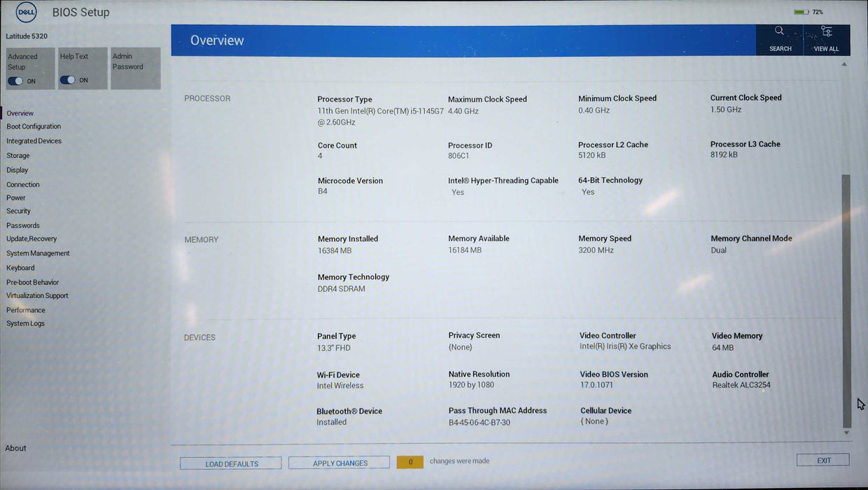The height and width of the screenshot is (490, 868).
Task: Select the Passwords section
Action: coord(22,225)
